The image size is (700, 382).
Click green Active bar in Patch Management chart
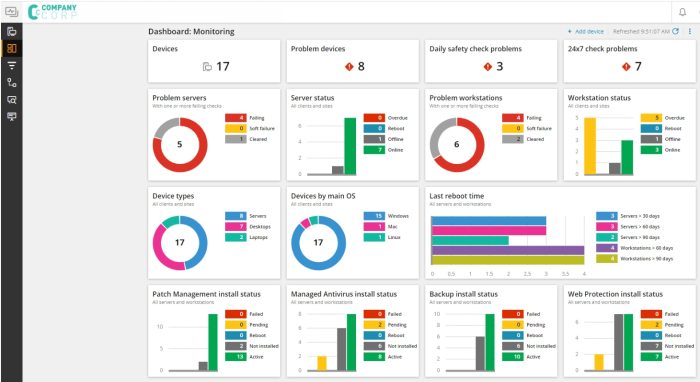(213, 342)
